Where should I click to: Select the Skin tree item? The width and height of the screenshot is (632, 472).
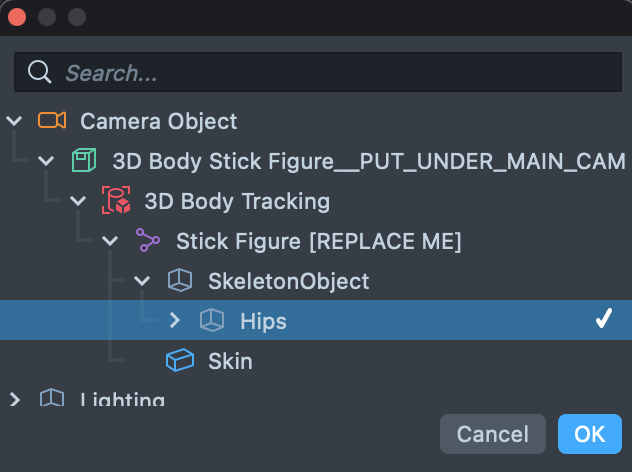pyautogui.click(x=230, y=361)
